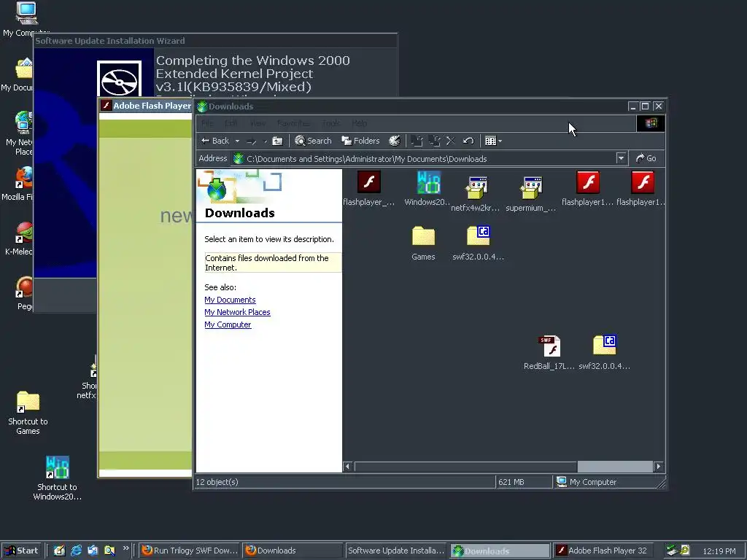Select the supermium_ installer file

coord(531,194)
